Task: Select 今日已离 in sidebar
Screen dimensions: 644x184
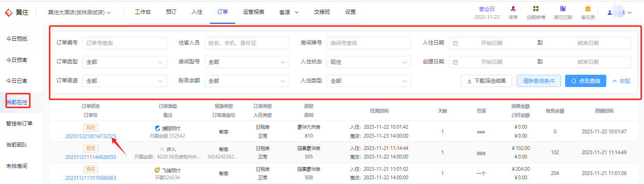Action: click(16, 81)
